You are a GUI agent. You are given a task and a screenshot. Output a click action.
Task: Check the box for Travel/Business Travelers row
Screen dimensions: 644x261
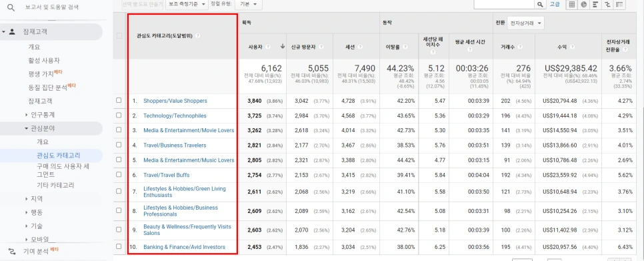pos(119,145)
